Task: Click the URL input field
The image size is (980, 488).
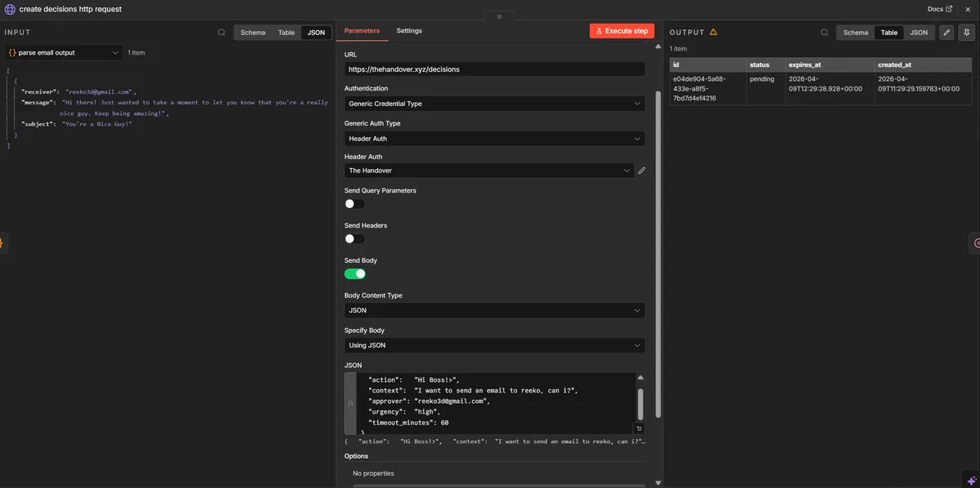Action: (x=493, y=69)
